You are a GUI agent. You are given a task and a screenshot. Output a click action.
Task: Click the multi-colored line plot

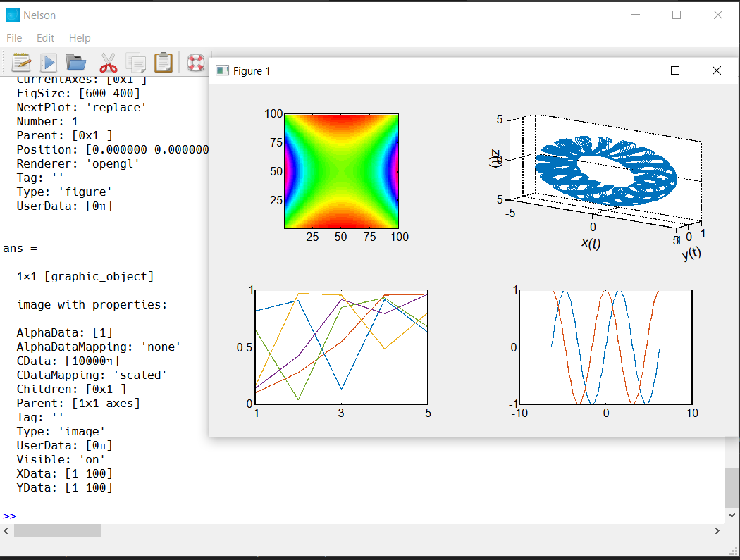[341, 347]
